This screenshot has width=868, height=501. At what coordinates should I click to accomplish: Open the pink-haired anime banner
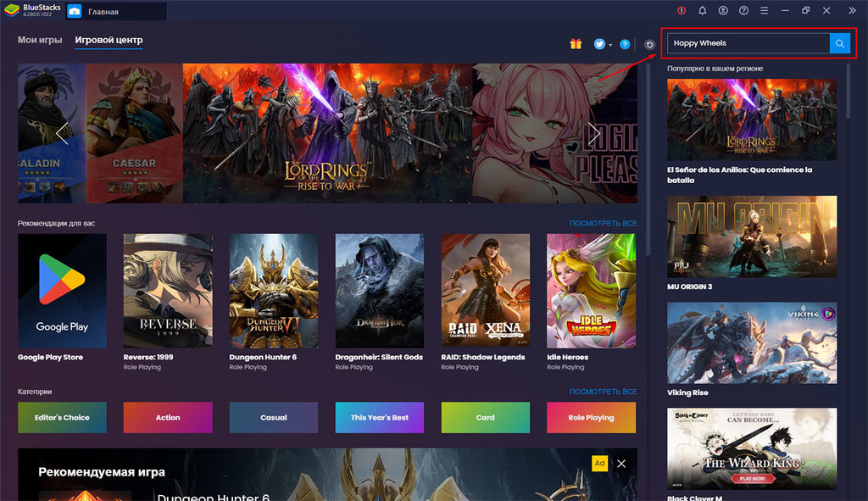(x=554, y=133)
